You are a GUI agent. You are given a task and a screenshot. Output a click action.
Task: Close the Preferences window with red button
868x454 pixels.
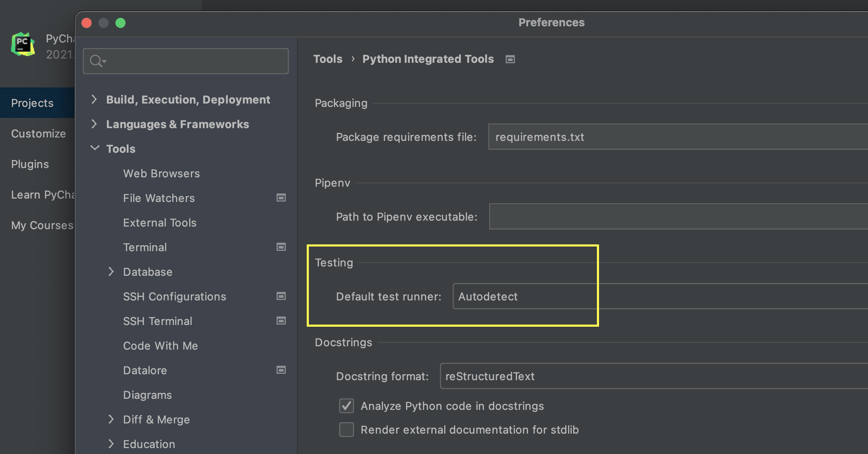87,23
